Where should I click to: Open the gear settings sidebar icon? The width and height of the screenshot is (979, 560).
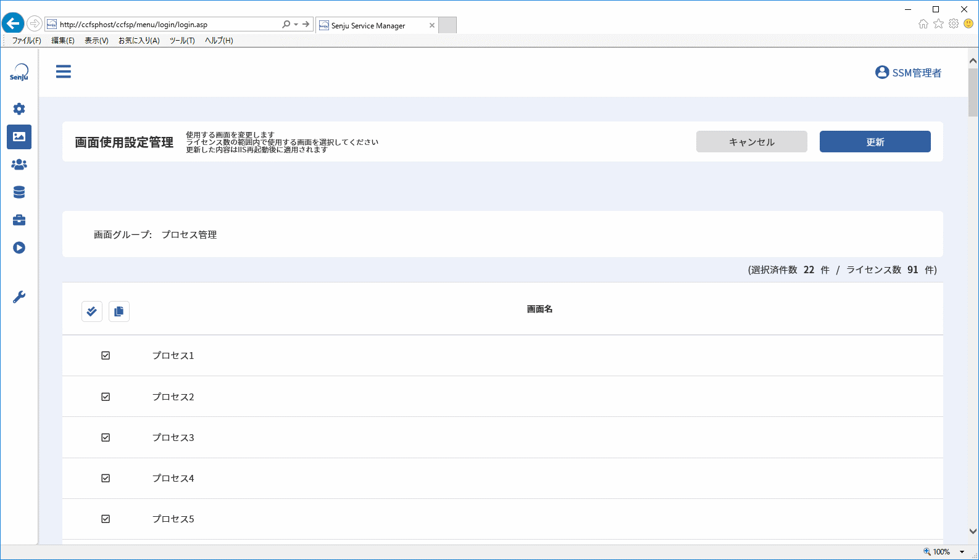click(x=19, y=109)
